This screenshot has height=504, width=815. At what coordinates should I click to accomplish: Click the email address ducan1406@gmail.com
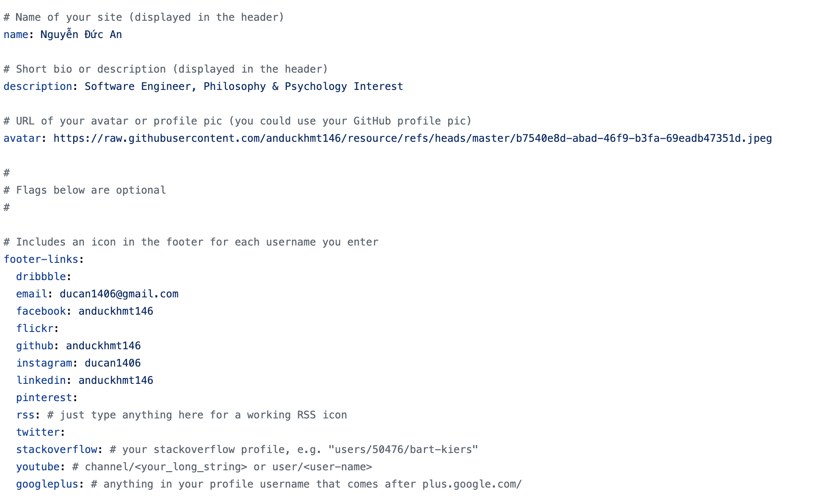point(119,294)
